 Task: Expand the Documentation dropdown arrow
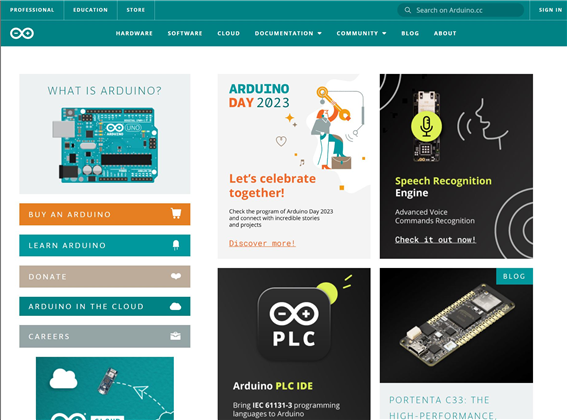pos(320,33)
